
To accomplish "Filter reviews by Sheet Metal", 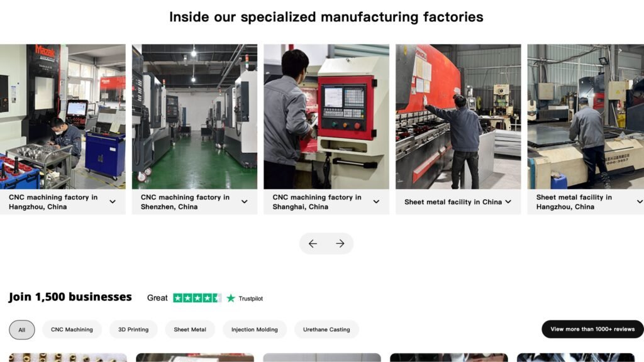I will click(x=190, y=329).
